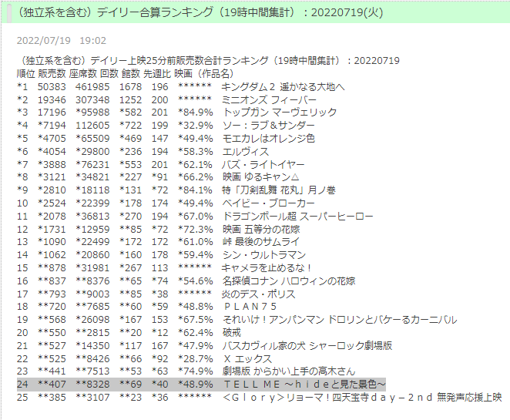This screenshot has width=510, height=420.
Task: Click the title 名探偵コナン ハロウィンの花嫁
Action: pyautogui.click(x=288, y=281)
